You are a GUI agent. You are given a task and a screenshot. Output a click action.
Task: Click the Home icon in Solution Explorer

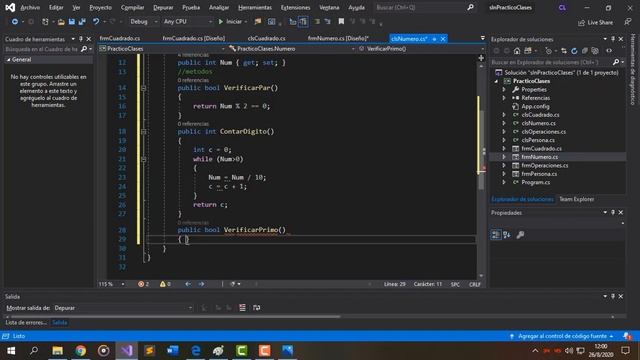coord(517,51)
